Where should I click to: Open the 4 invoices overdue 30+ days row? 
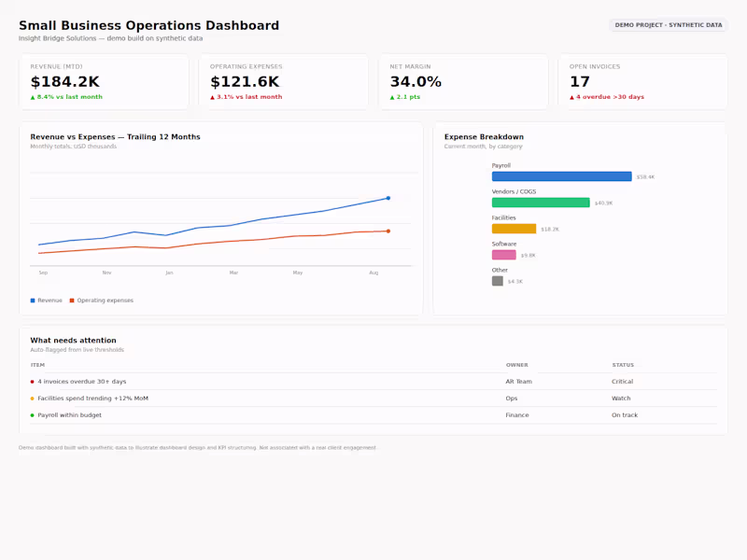[373, 382]
